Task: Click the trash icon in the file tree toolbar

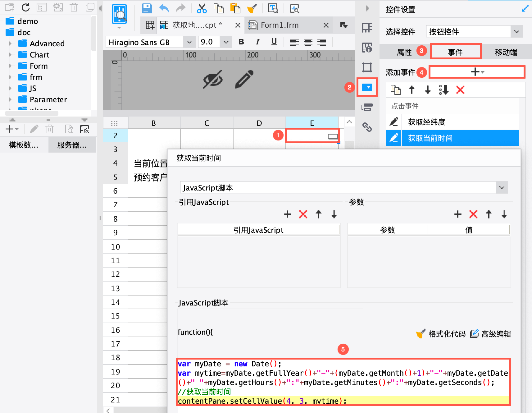Action: point(74,7)
